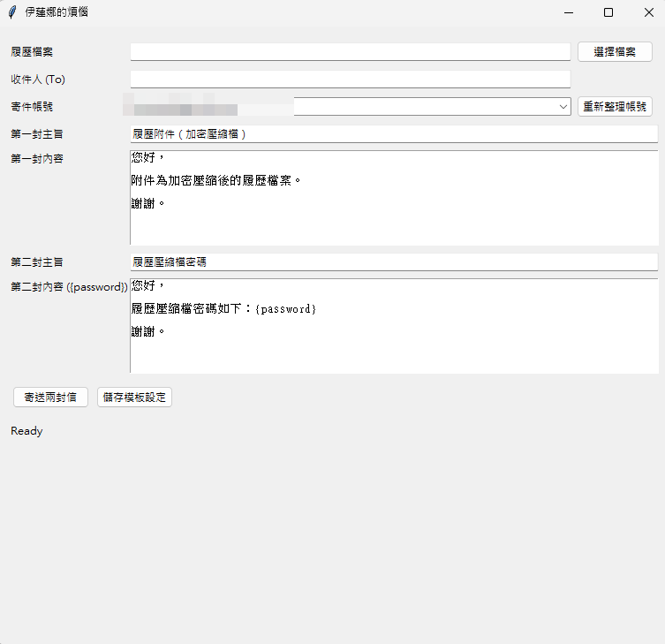This screenshot has height=644, width=665.
Task: Click the 履歷檔案 label
Action: point(32,52)
